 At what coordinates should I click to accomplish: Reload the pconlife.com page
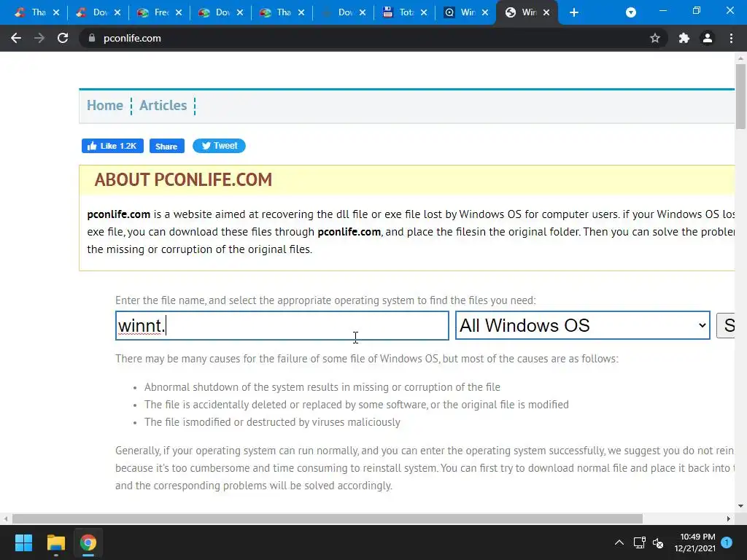63,38
